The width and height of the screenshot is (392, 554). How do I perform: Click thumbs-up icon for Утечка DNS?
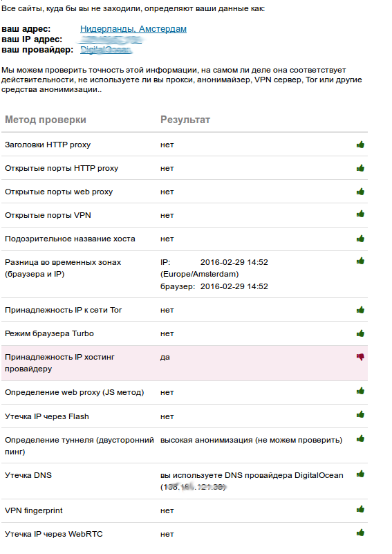[x=360, y=474]
